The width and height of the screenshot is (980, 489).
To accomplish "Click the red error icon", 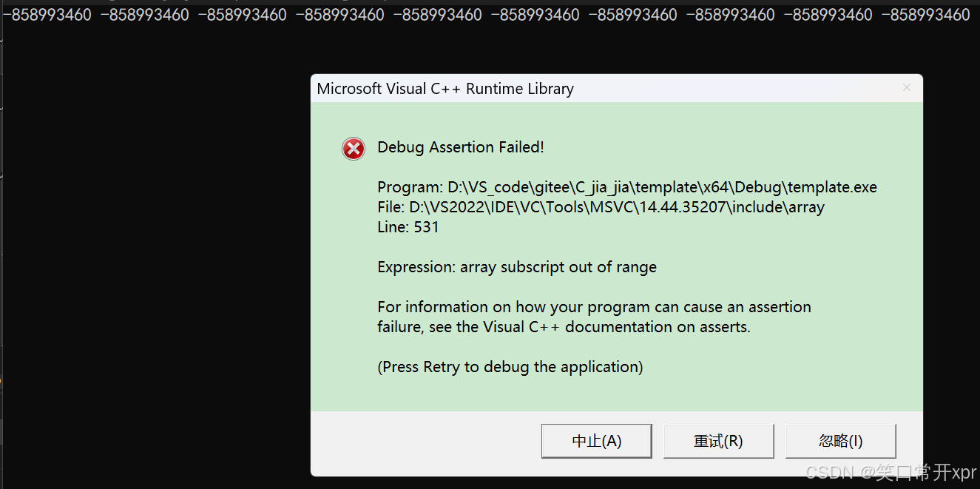I will [x=354, y=149].
